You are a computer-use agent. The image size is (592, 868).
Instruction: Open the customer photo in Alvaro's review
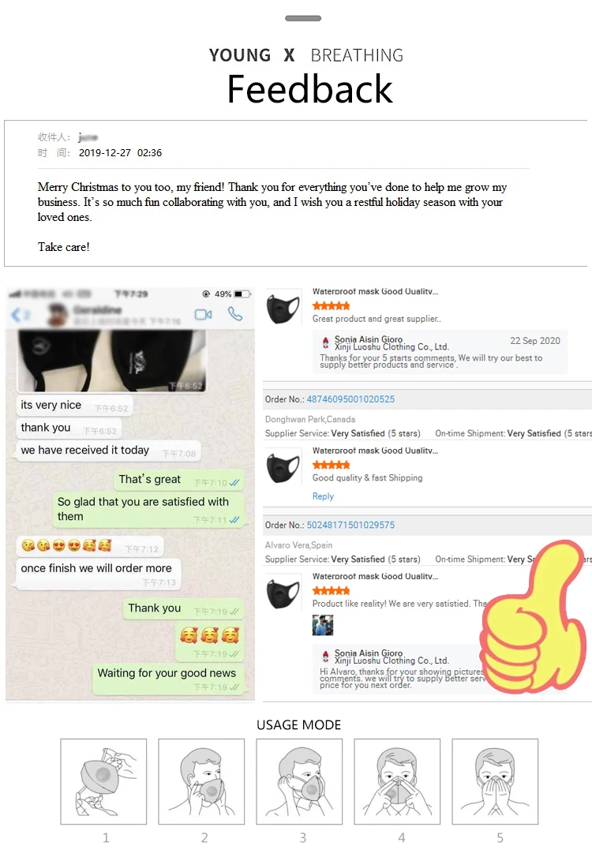tap(322, 625)
